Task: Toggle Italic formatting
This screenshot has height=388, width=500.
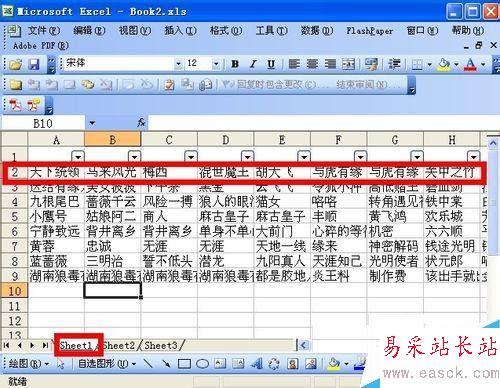Action: (253, 64)
